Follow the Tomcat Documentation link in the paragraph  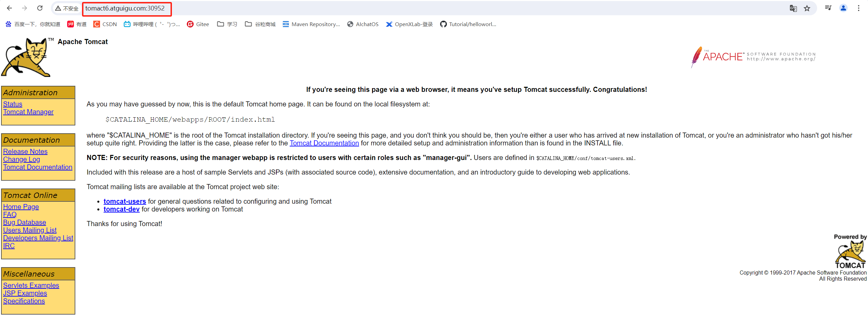point(324,143)
